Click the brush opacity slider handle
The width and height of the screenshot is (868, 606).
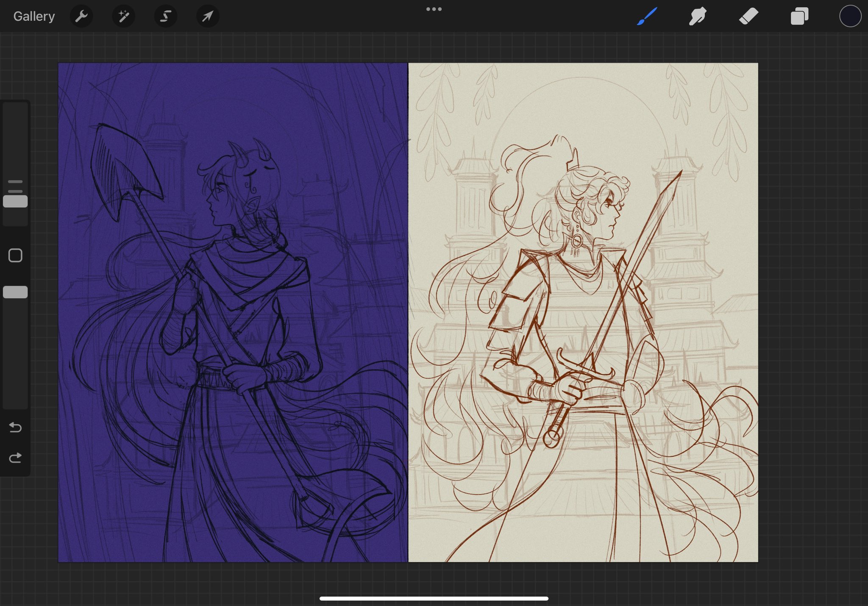(15, 292)
